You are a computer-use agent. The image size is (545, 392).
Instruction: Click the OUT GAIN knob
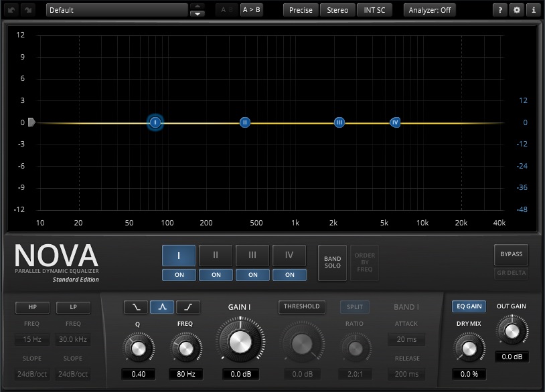[512, 331]
